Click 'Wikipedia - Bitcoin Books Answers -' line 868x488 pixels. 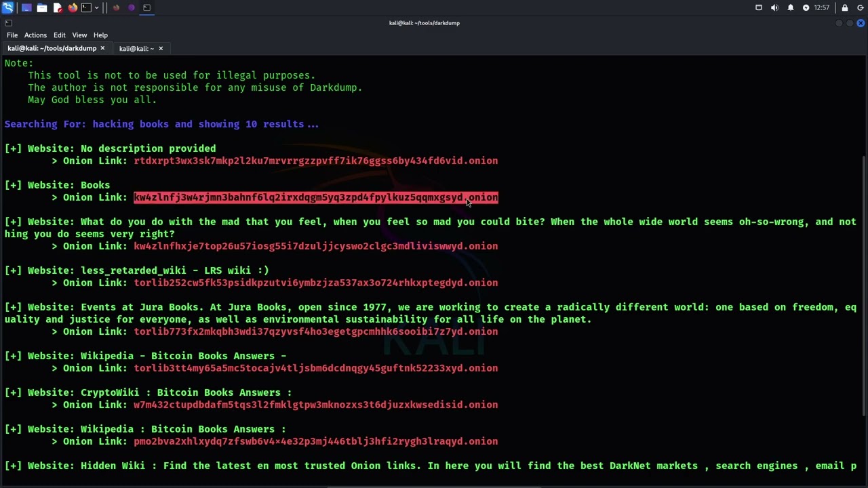coord(145,356)
